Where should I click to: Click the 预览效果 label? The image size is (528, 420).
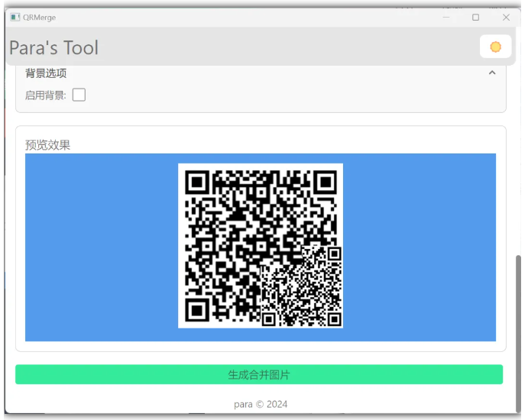point(48,145)
